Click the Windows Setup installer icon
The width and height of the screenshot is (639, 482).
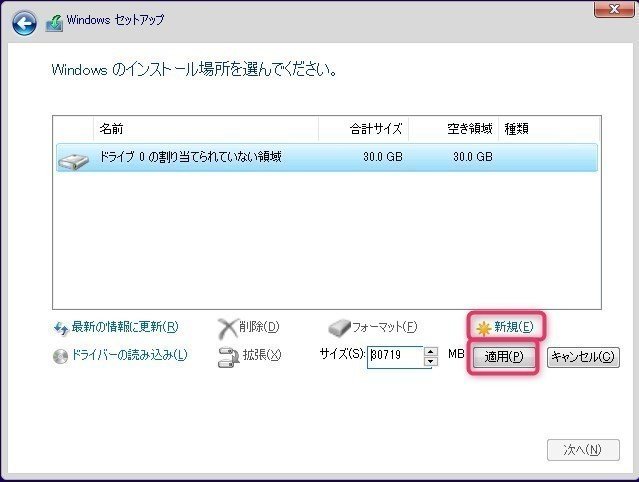54,23
